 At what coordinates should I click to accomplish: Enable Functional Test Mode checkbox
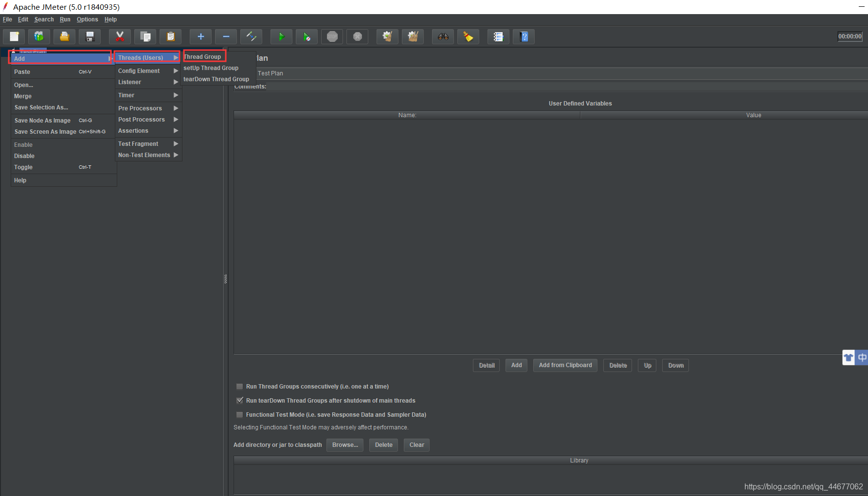pos(239,415)
